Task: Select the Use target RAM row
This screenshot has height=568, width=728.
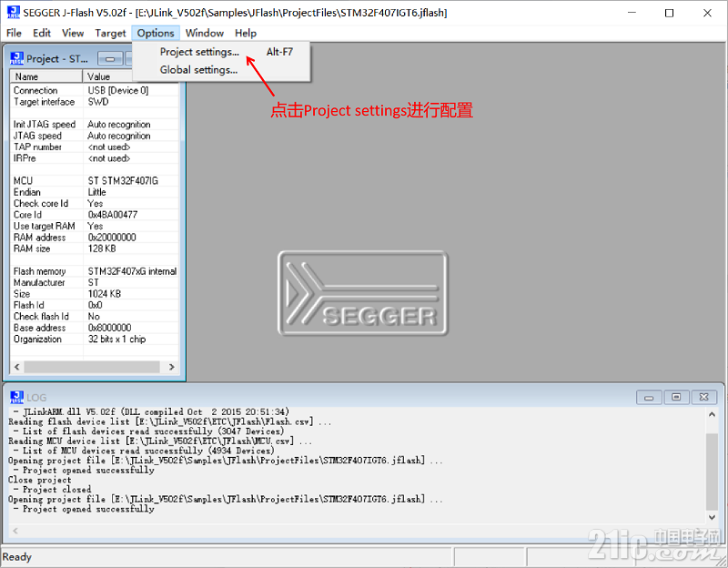Action: pyautogui.click(x=95, y=226)
